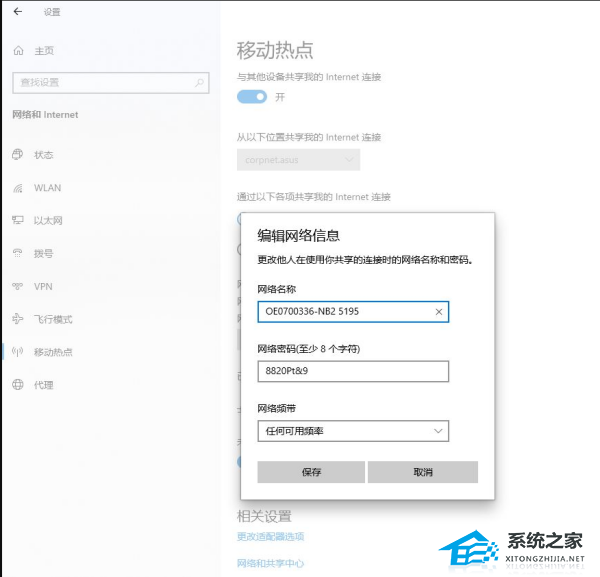Open the 更改适配器选项 link

click(270, 537)
